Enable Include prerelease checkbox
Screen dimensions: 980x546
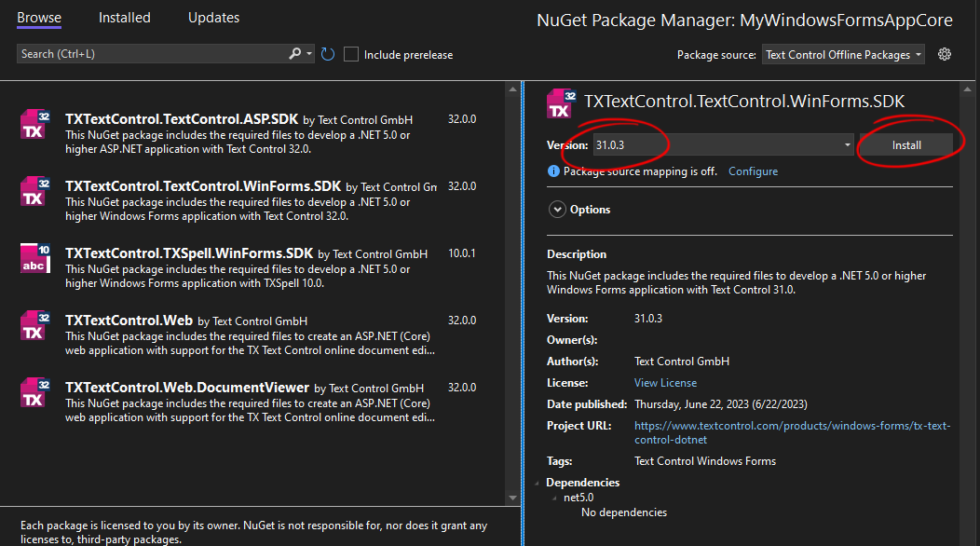(x=351, y=54)
